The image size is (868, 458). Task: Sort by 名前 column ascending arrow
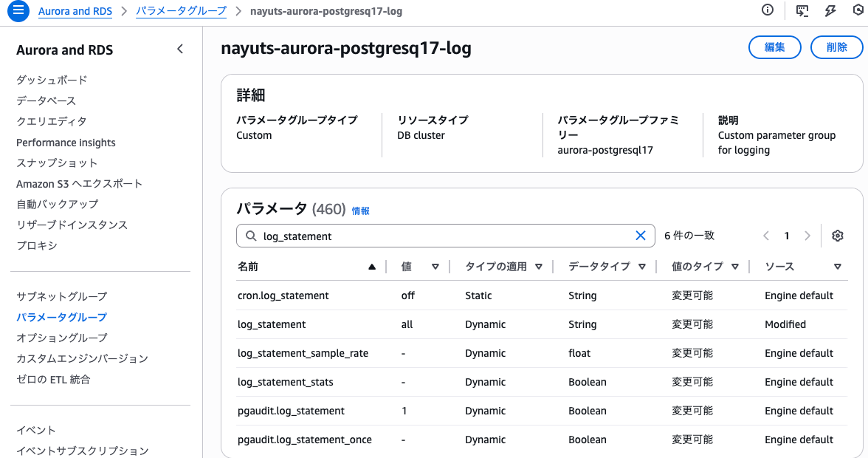[372, 267]
